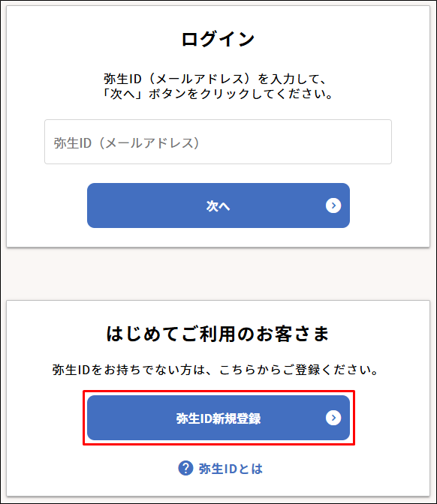Select the instruction line 弥生ID（メールアドレス）を入力して
The image size is (437, 504).
click(x=215, y=79)
